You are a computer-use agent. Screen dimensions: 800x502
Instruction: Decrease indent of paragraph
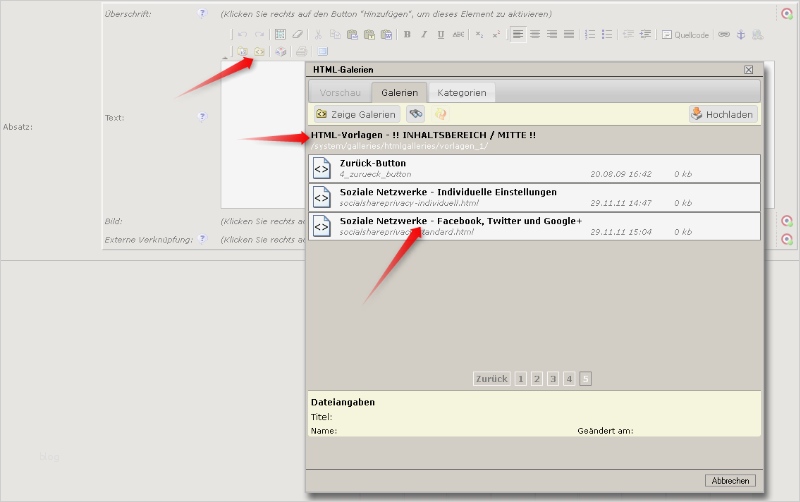point(628,35)
